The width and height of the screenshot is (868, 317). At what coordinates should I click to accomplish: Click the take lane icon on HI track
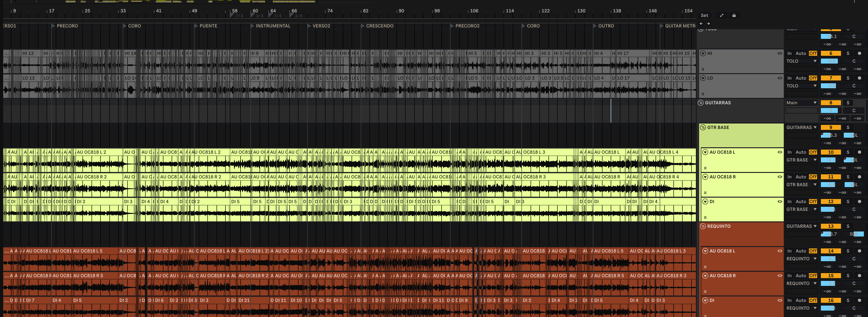point(780,53)
